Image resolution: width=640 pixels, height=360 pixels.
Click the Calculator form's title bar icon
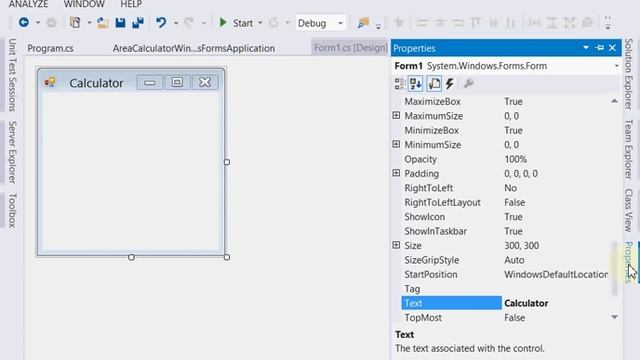click(50, 82)
